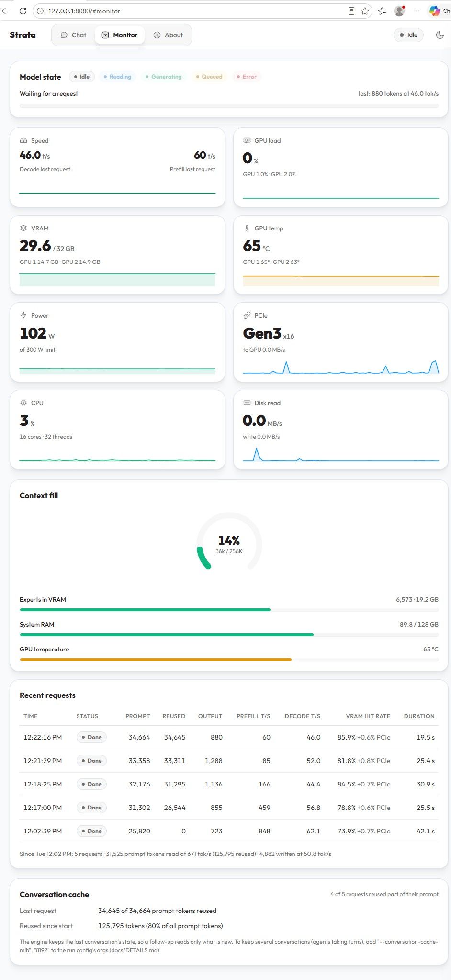Open the browser's three-dot more menu
The image size is (451, 980).
tap(417, 11)
